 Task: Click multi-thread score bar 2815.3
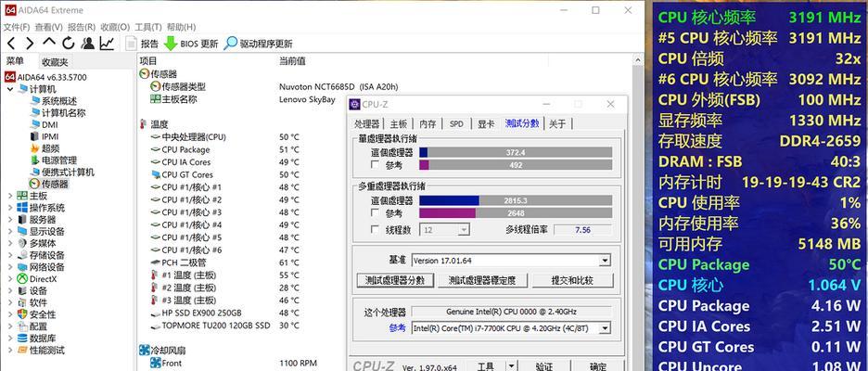pyautogui.click(x=516, y=200)
